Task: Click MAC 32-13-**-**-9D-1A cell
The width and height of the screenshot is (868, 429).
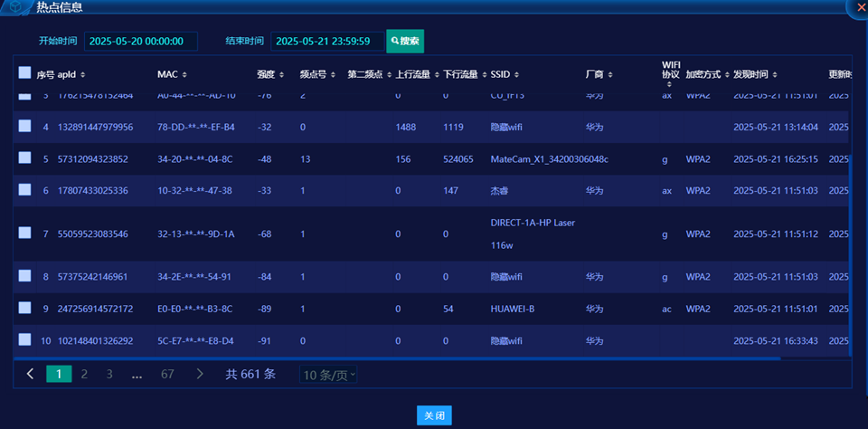Action: (196, 234)
